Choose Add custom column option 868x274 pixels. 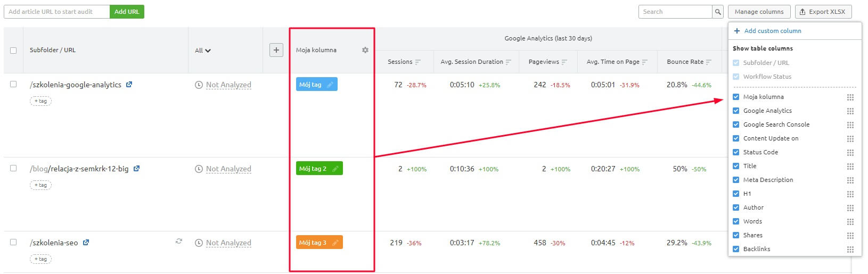(772, 31)
